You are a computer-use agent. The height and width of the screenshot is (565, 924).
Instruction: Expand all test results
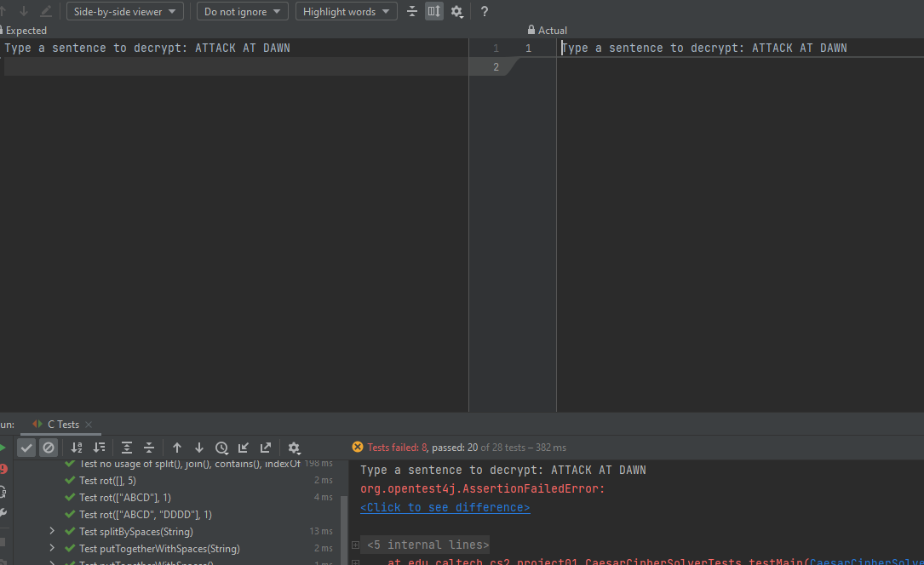(x=127, y=448)
